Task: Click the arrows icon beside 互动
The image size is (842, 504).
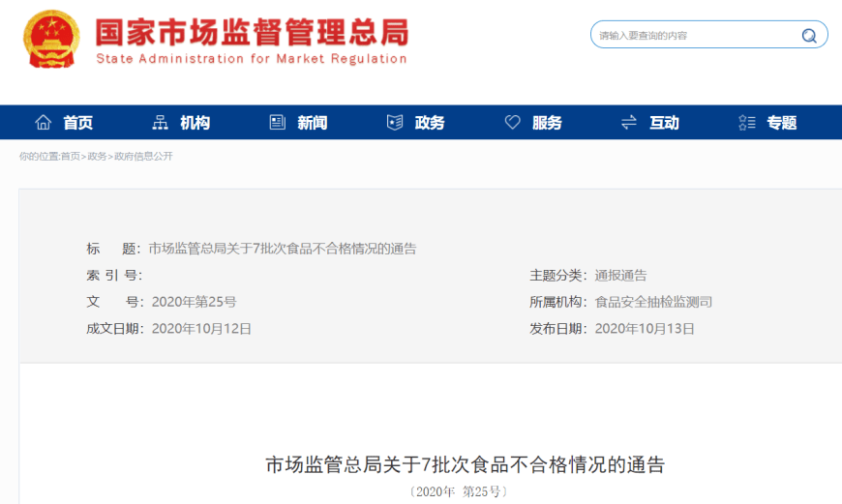Action: pos(629,123)
